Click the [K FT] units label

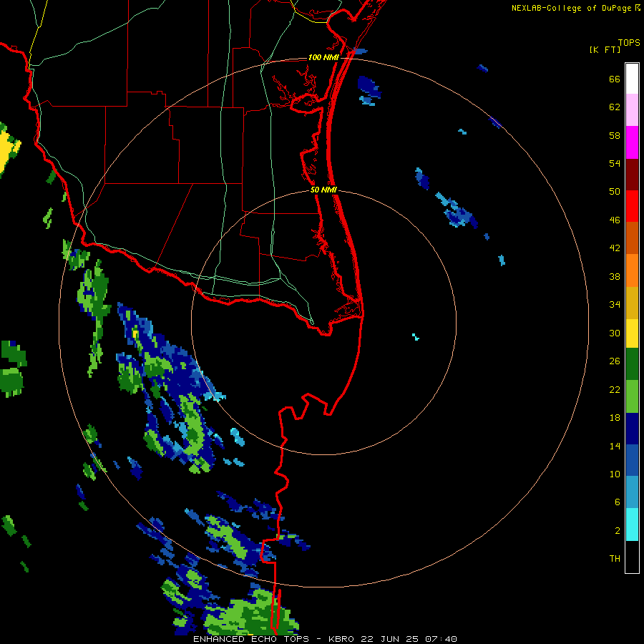click(x=605, y=49)
